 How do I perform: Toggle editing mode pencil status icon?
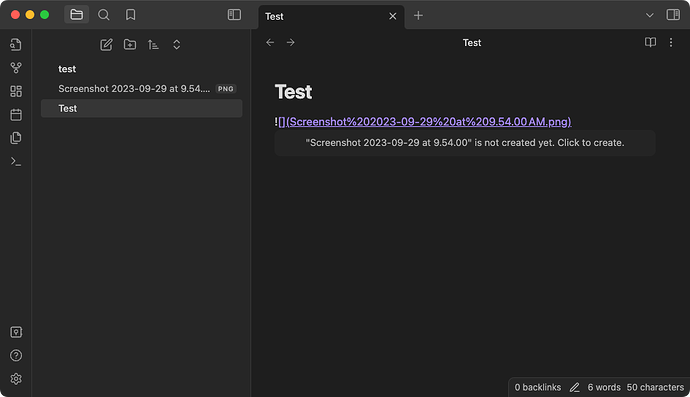(x=574, y=387)
